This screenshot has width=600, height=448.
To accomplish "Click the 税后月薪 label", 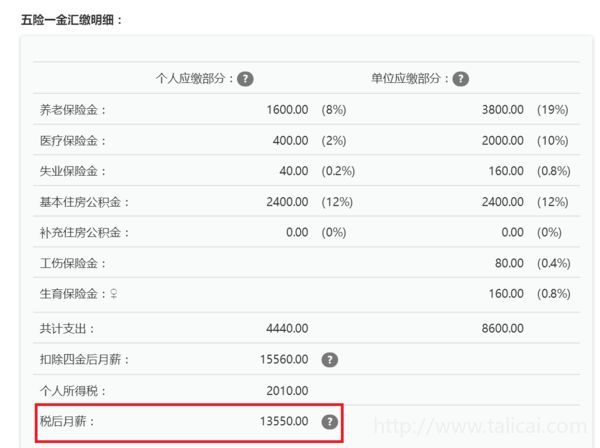I will coord(67,422).
